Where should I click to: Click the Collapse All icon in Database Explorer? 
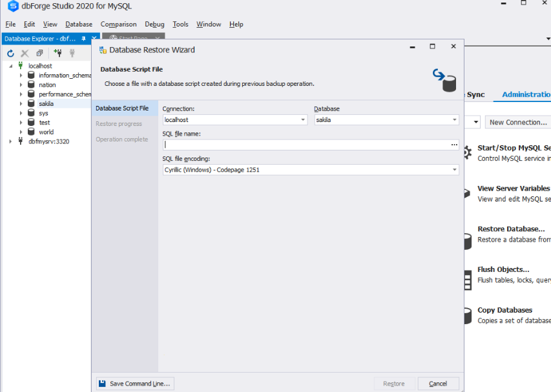[39, 53]
